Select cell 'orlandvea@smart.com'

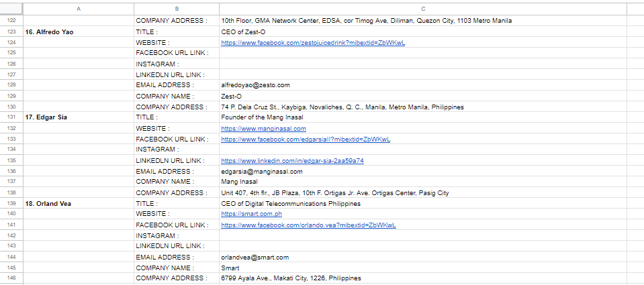tap(423, 257)
